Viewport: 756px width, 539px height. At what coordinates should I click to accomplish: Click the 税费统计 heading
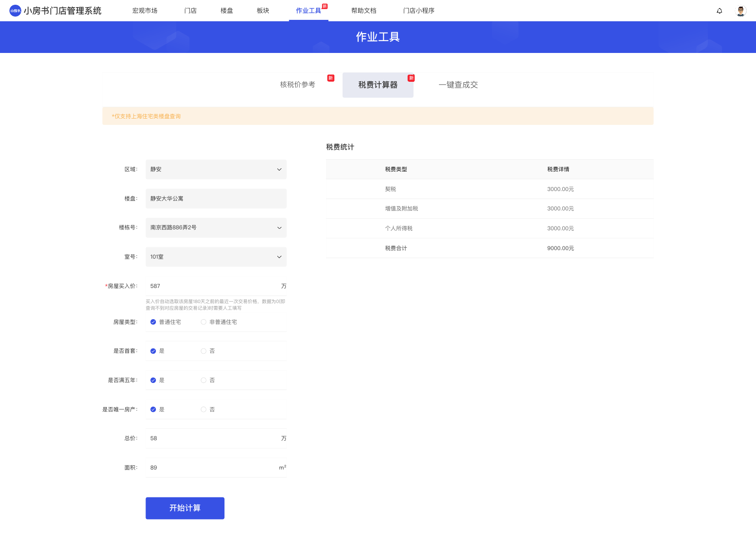point(340,147)
